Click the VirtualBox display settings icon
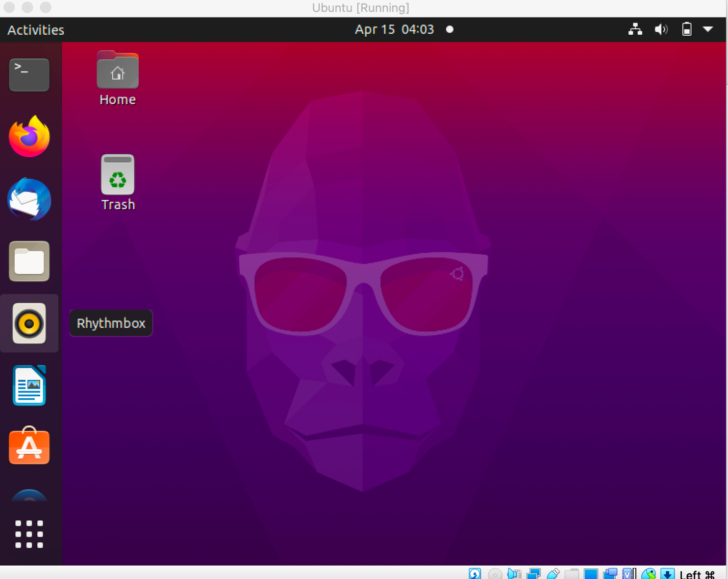728x579 pixels. tap(591, 574)
